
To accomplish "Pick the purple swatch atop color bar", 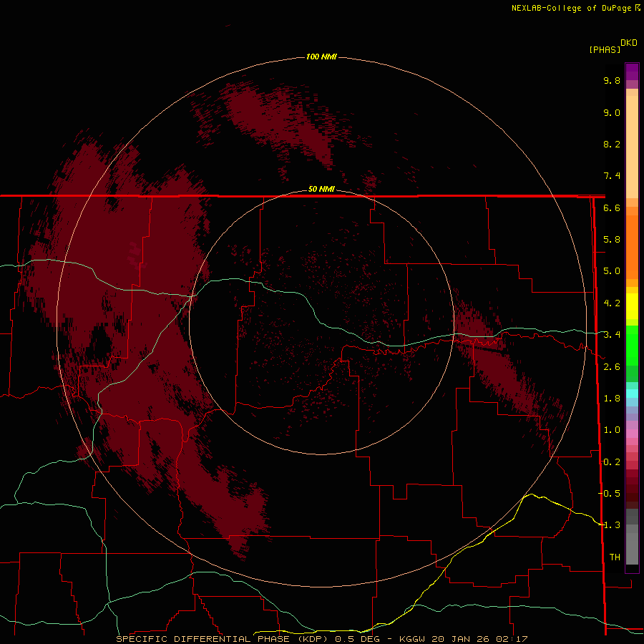I will tap(632, 72).
